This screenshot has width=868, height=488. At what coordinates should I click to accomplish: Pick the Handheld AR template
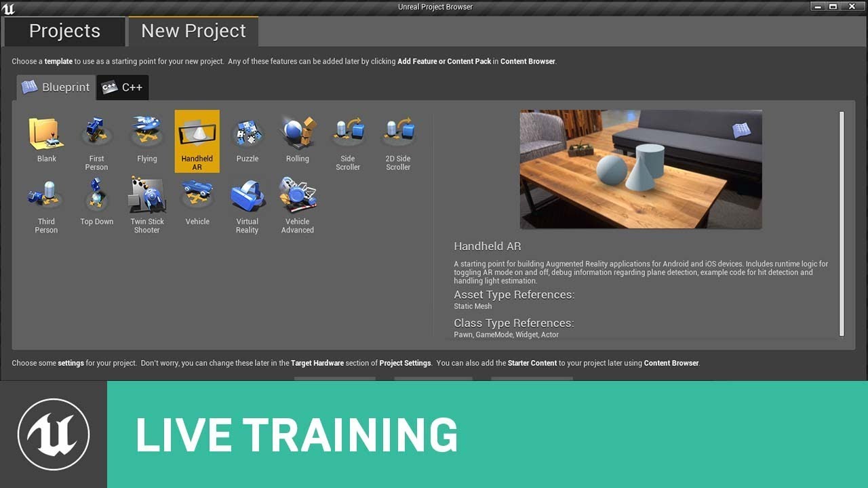pos(197,141)
